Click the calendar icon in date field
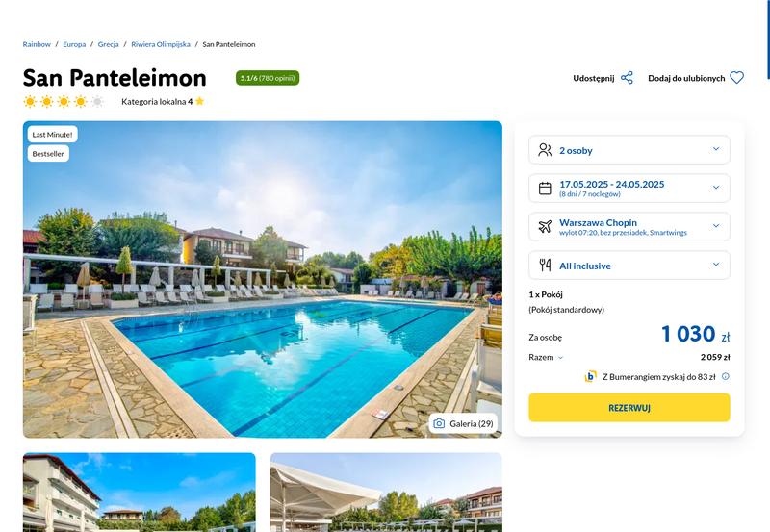The image size is (770, 532). (545, 188)
